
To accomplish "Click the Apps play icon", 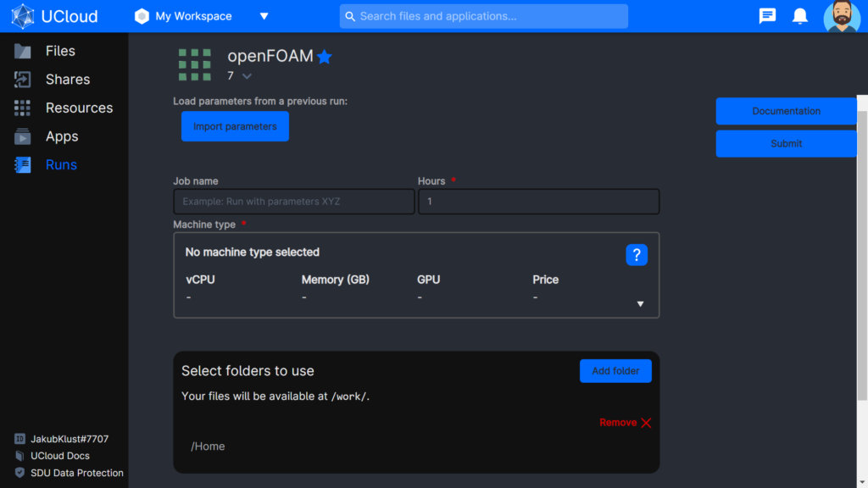I will coord(22,136).
